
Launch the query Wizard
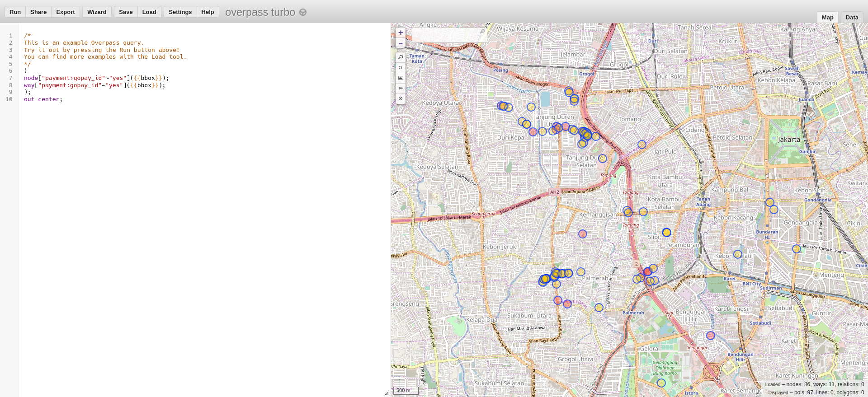coord(97,12)
